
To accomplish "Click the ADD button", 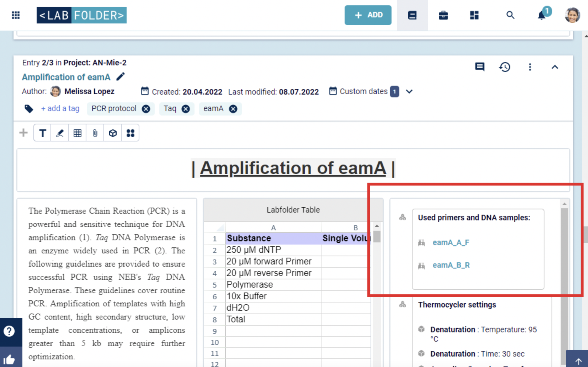I will click(368, 15).
